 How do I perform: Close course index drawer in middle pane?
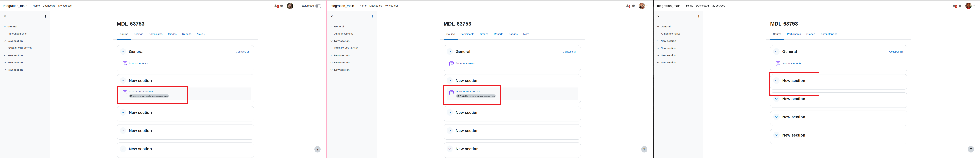click(x=332, y=16)
